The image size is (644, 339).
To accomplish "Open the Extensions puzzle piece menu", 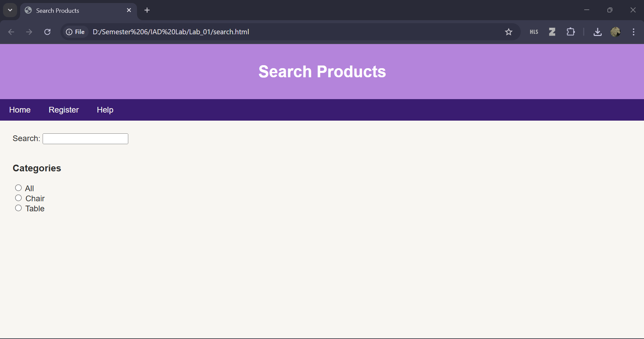I will click(570, 32).
